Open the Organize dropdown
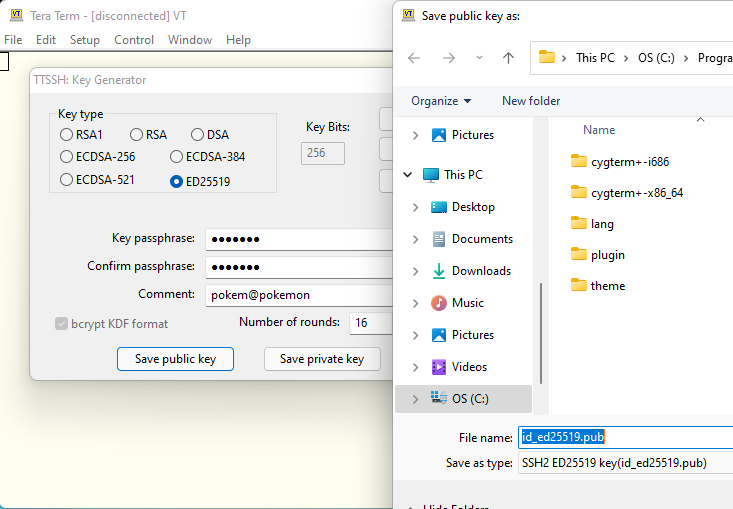The image size is (733, 509). click(x=441, y=101)
